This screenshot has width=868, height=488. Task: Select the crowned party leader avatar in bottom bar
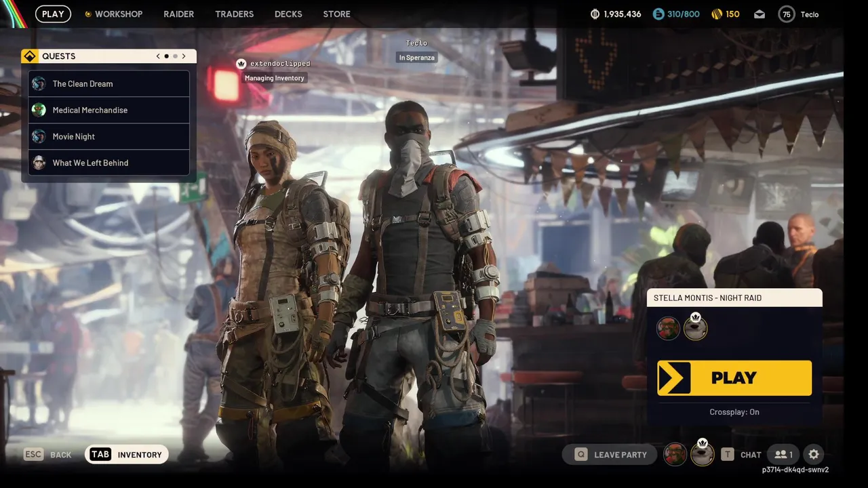702,453
